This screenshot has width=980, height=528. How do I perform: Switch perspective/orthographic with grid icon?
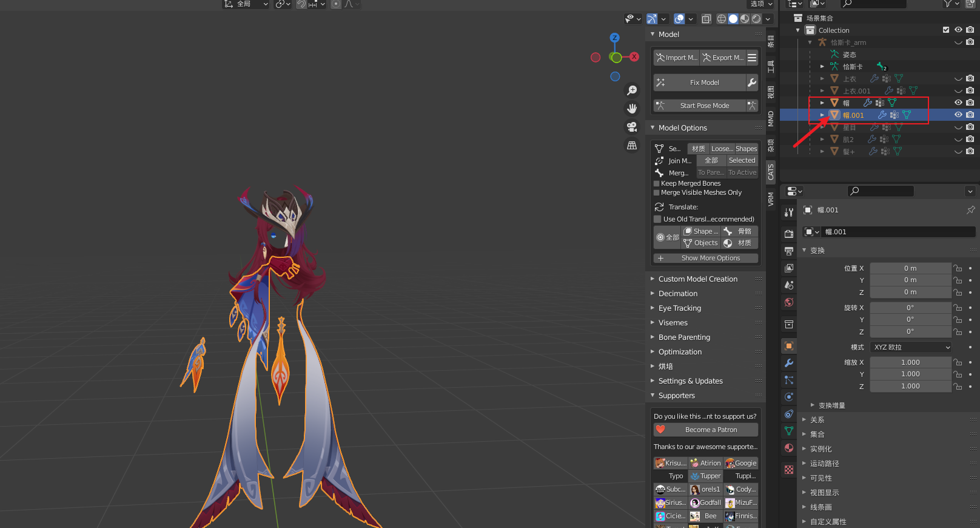point(632,145)
